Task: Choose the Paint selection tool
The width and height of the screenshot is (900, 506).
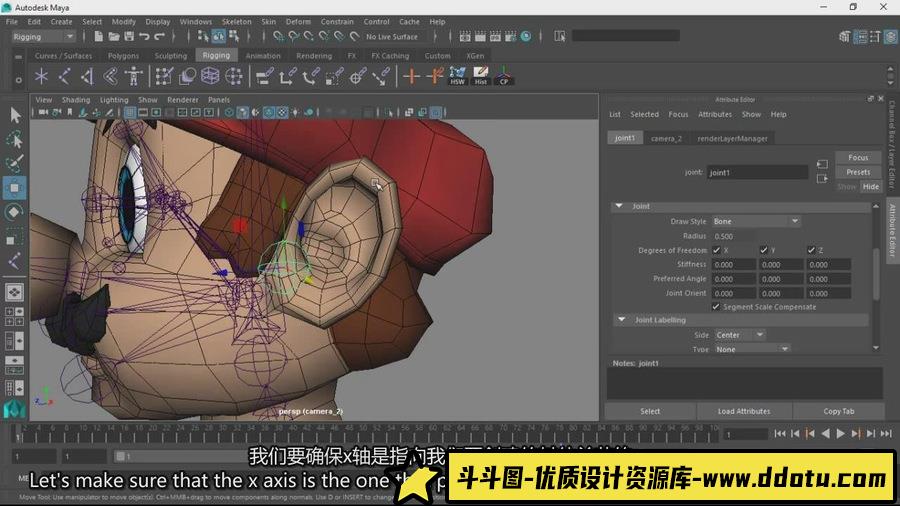Action: [x=14, y=164]
